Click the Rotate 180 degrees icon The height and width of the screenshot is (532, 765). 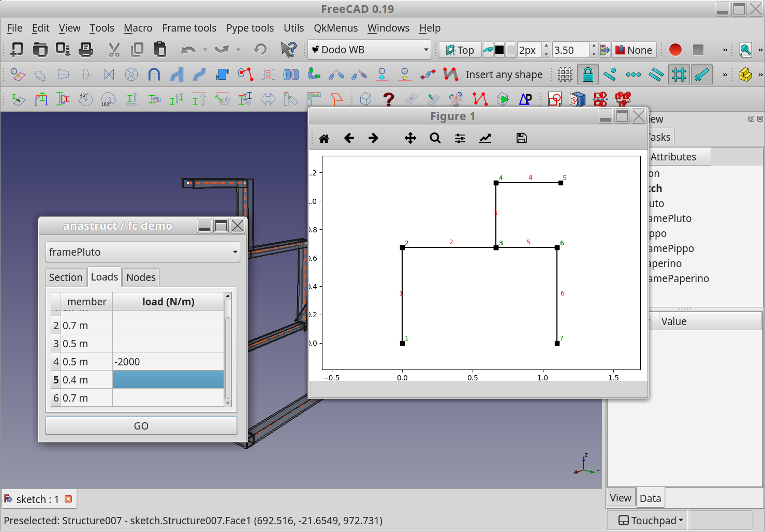tap(109, 99)
